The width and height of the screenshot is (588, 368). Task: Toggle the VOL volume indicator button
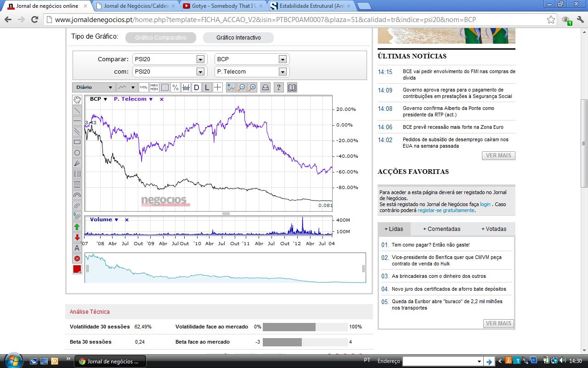coord(144,87)
